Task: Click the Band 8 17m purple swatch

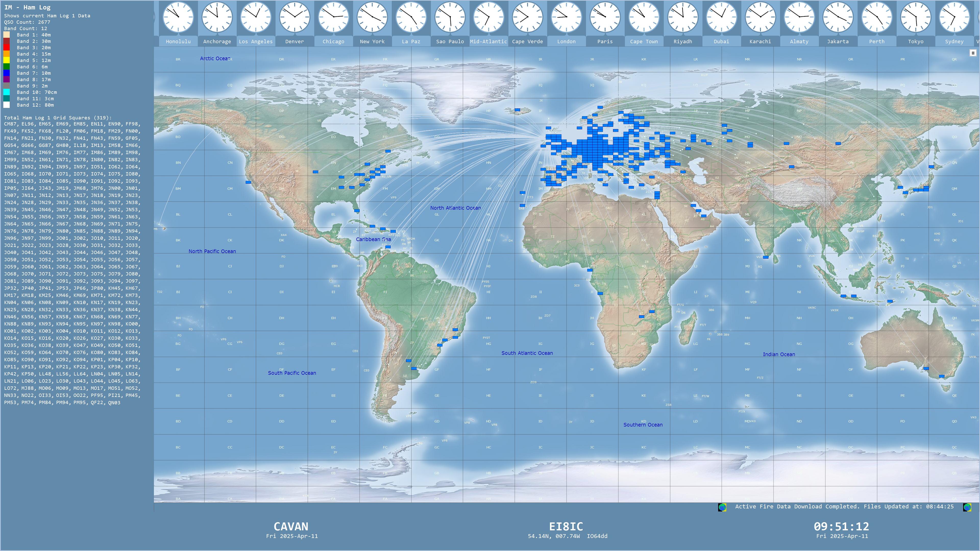Action: 6,80
